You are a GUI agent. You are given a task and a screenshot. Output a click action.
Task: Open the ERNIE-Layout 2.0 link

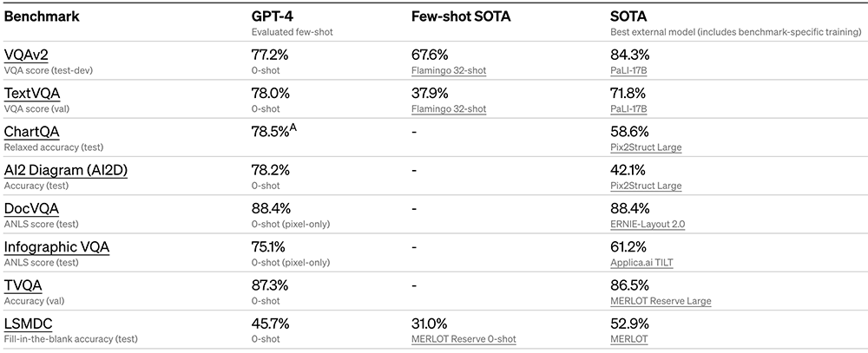pyautogui.click(x=648, y=224)
